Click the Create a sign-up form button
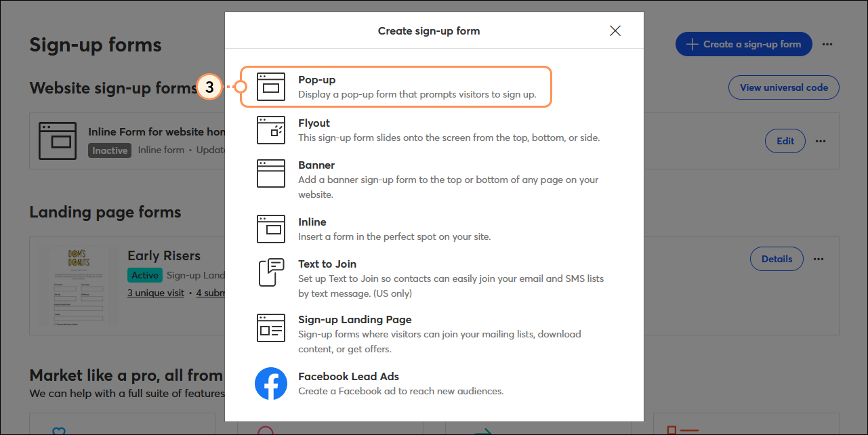868x435 pixels. click(x=743, y=44)
